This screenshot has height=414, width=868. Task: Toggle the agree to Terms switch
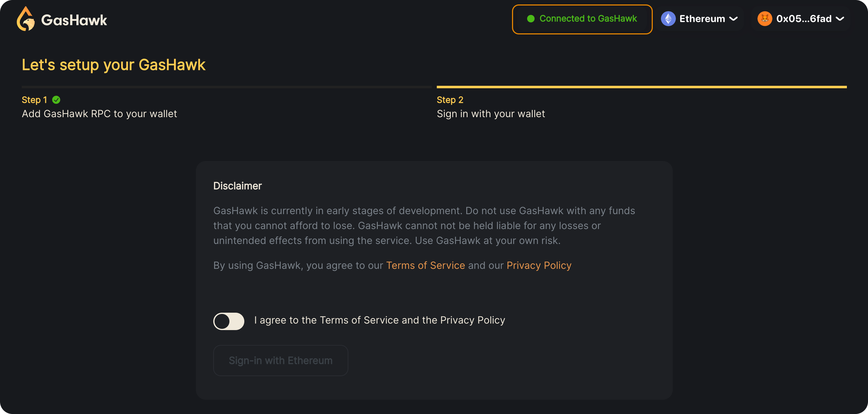pyautogui.click(x=228, y=321)
